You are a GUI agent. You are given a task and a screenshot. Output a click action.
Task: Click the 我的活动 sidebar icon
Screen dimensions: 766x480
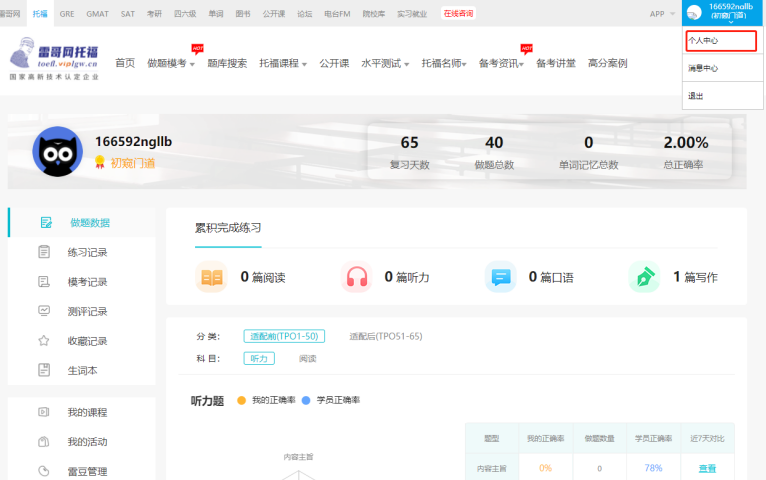click(x=44, y=442)
